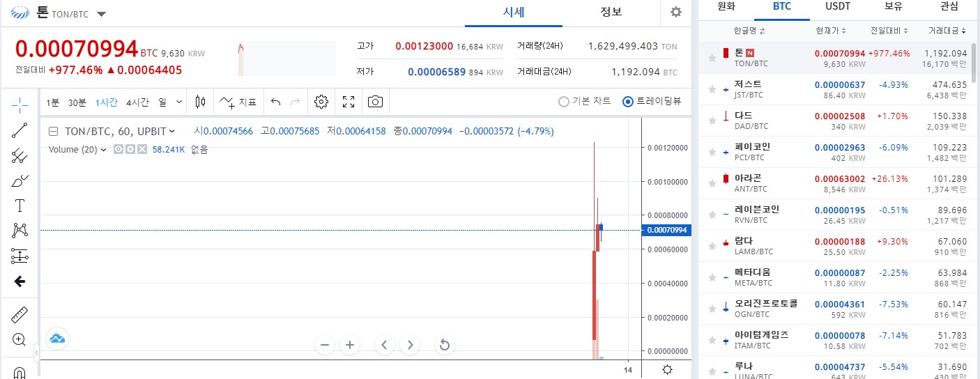
Task: Open the TON/BTC market selector dropdown arrow
Action: (x=102, y=14)
